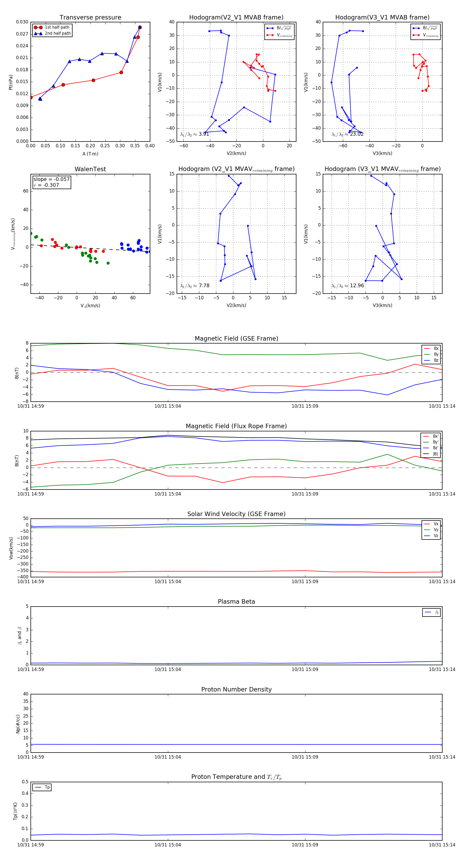Image resolution: width=473 pixels, height=868 pixels.
Task: Click the 'Solar Wind Velocity (GSE Frame)' title
Action: tap(236, 514)
